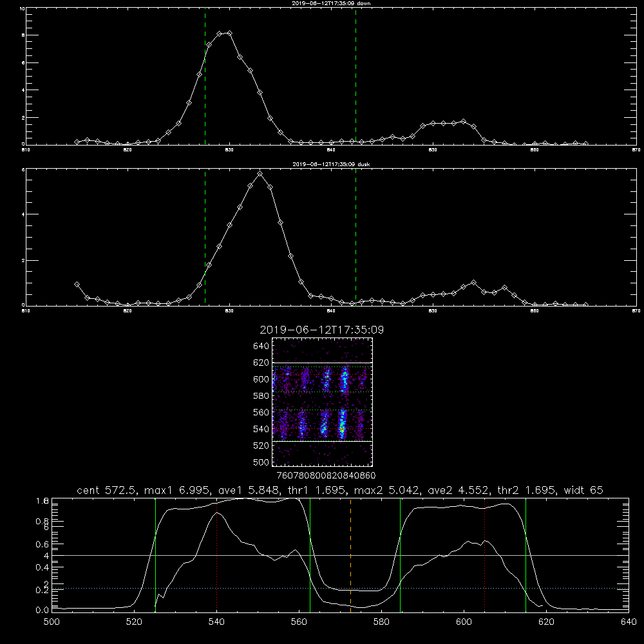Click x-axis label 580 on bottom profile plot
The width and height of the screenshot is (644, 644).
coord(381,622)
